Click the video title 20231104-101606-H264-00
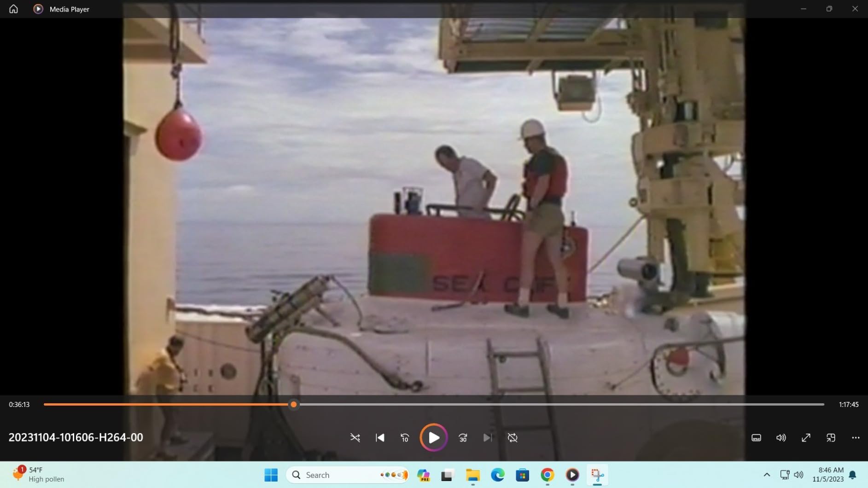Image resolution: width=868 pixels, height=488 pixels. point(76,437)
